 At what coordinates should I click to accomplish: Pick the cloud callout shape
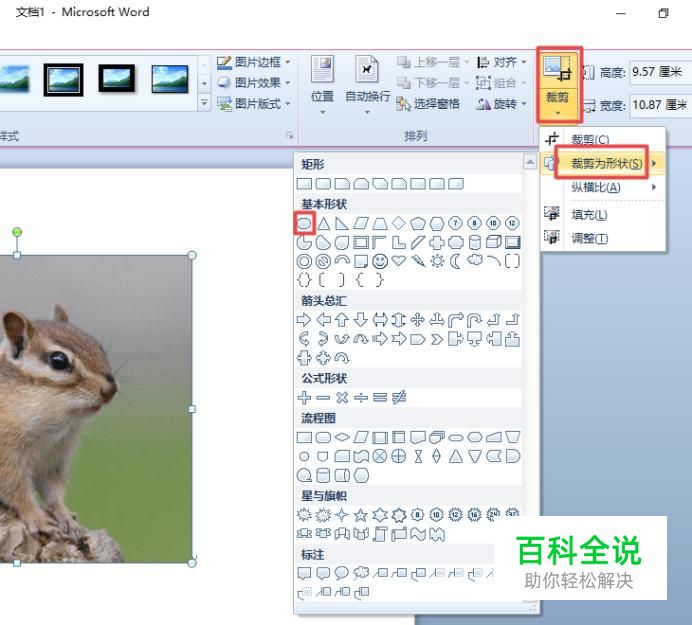tap(361, 573)
